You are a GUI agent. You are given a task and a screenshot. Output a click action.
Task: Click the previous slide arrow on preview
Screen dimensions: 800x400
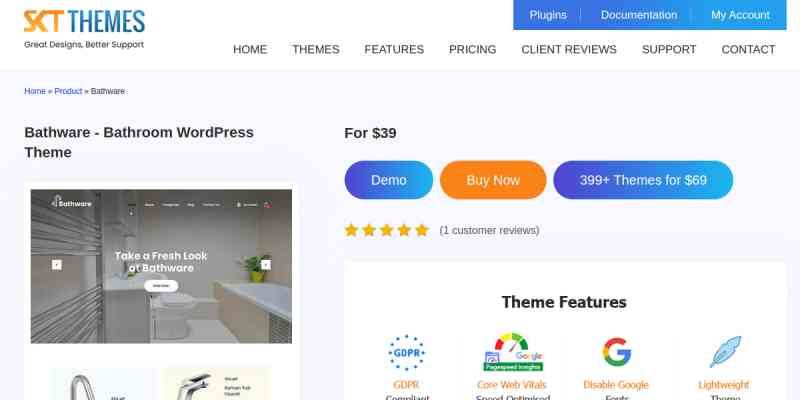tap(57, 265)
